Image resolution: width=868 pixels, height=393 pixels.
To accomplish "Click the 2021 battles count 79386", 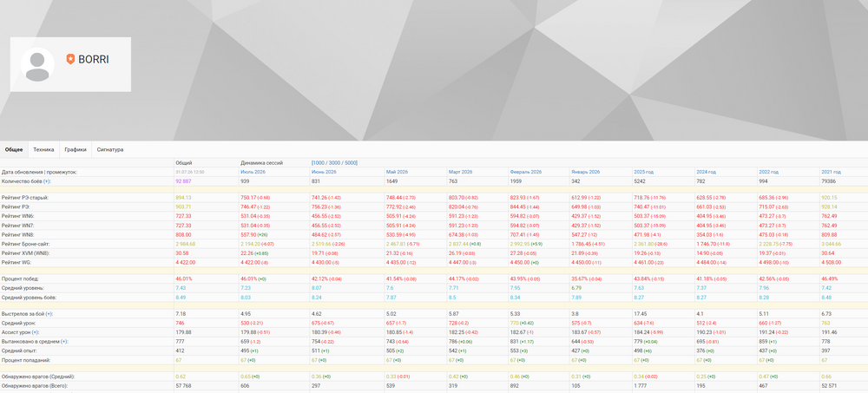I will tap(829, 181).
